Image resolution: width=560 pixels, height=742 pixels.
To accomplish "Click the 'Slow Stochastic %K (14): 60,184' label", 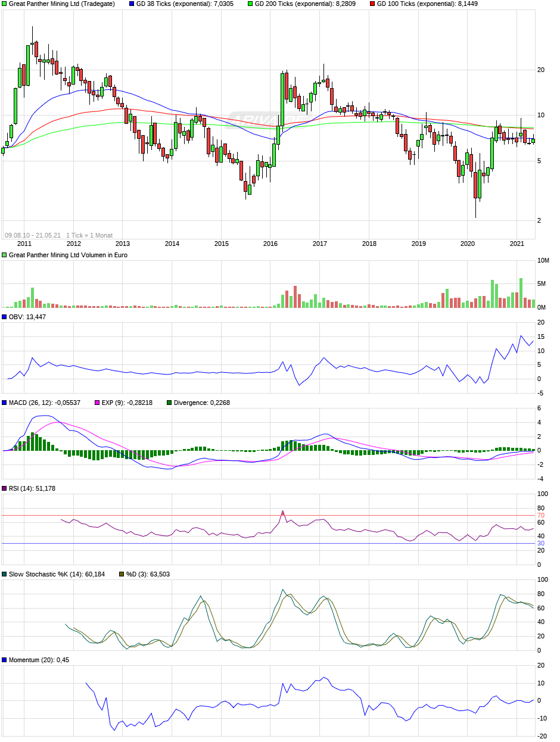I will click(x=57, y=574).
